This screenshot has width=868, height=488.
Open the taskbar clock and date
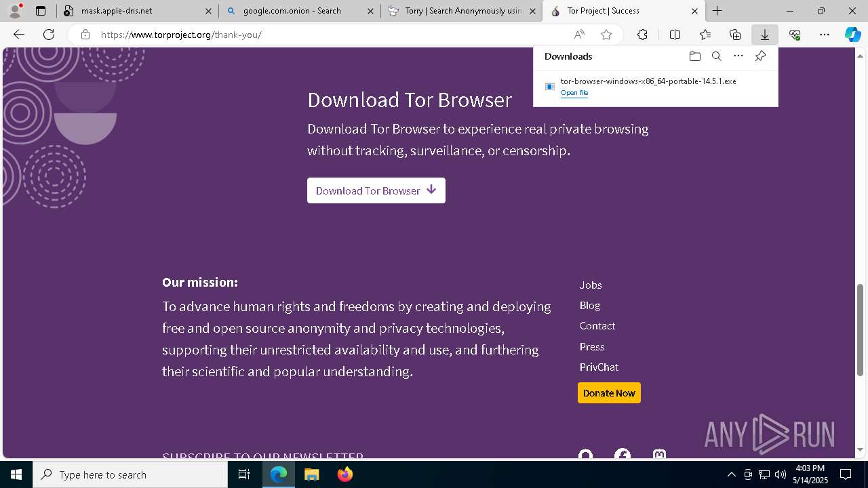coord(810,474)
